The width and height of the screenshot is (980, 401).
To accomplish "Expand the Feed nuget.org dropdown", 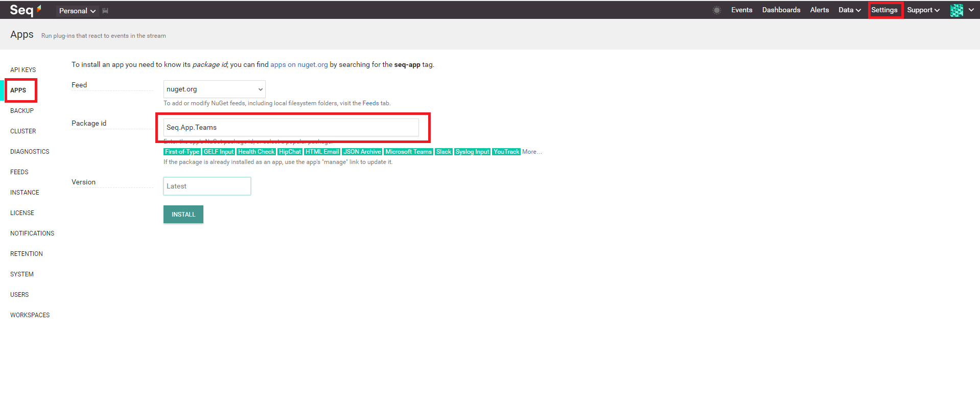I will 214,89.
